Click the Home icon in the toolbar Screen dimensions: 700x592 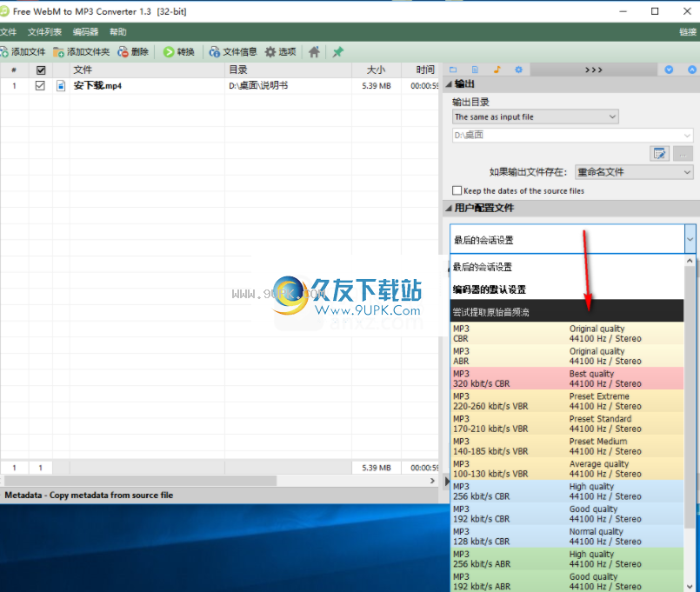click(x=314, y=52)
